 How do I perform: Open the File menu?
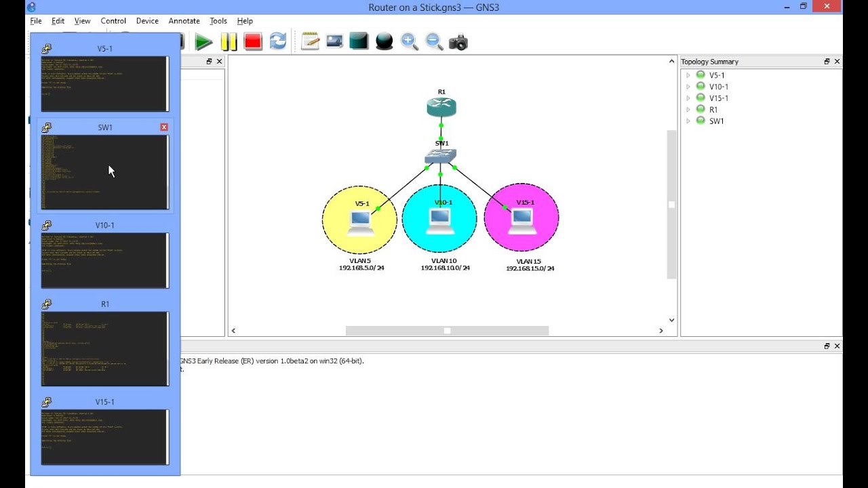coord(36,21)
